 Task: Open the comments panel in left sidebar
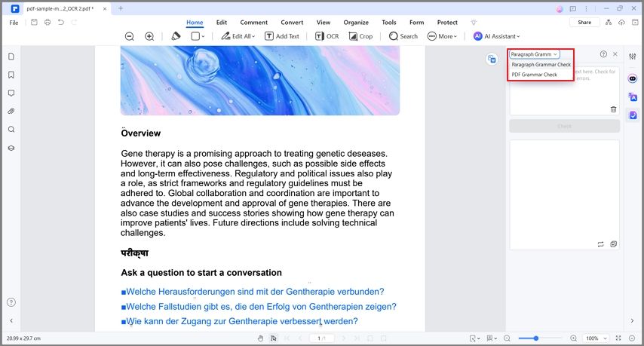11,93
